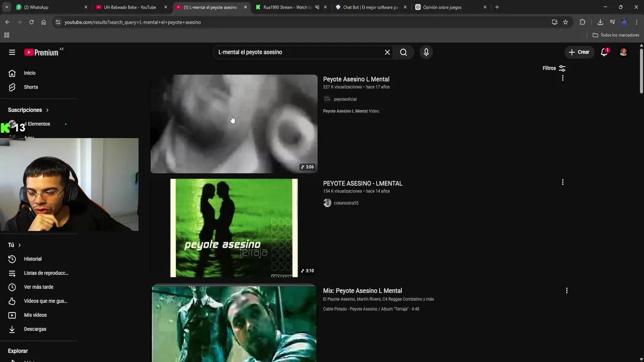Open title Mix: Peyote Asesino L Mental
The image size is (644, 362).
[362, 291]
